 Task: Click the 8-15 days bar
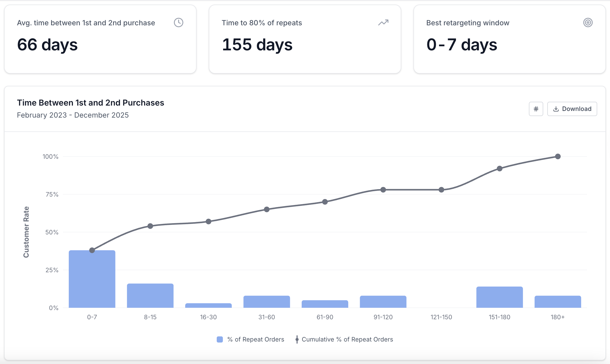tap(150, 295)
